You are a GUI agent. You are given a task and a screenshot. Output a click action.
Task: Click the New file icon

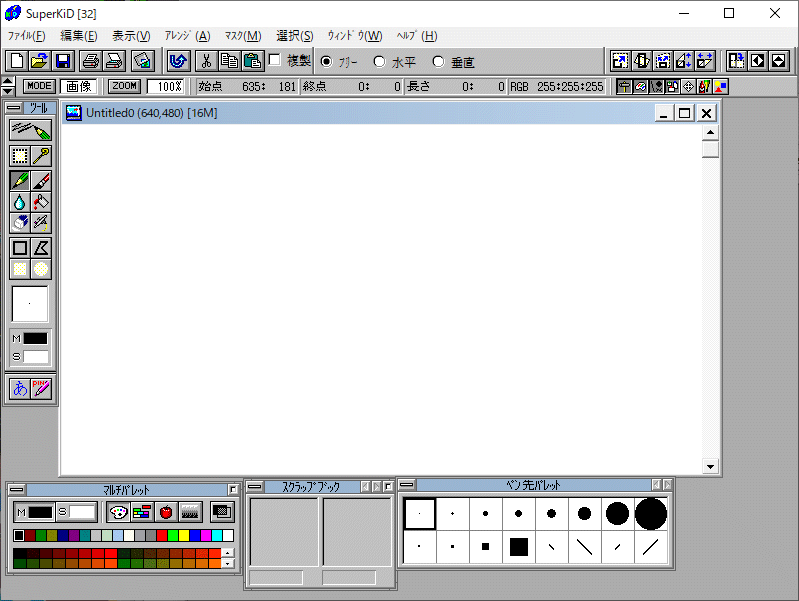pyautogui.click(x=16, y=61)
